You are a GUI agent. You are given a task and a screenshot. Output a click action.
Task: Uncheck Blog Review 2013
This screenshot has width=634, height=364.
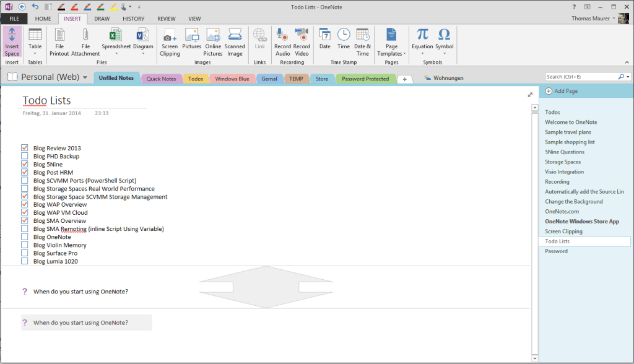25,147
